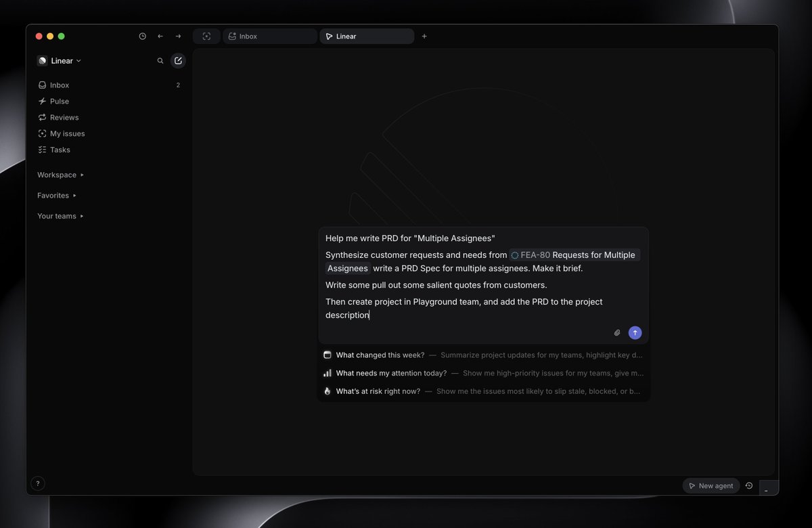Image resolution: width=812 pixels, height=528 pixels.
Task: Click the fire icon beside at-risk suggestion
Action: click(x=328, y=391)
